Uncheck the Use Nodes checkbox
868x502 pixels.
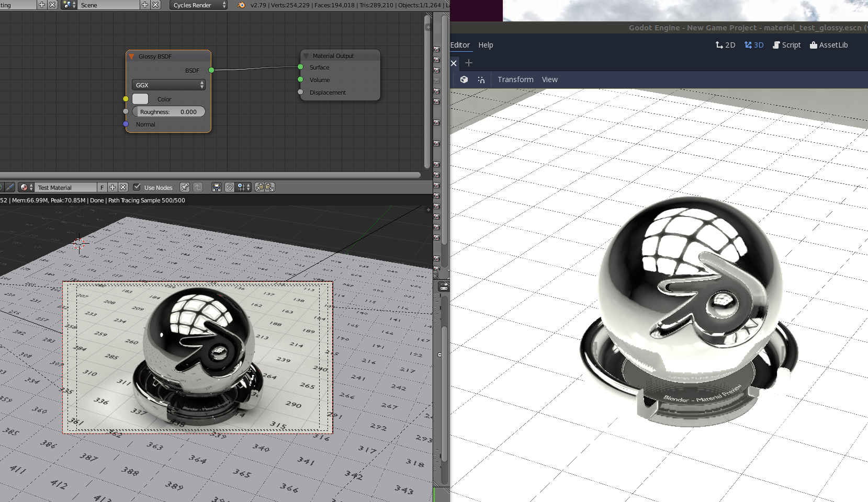(x=137, y=187)
